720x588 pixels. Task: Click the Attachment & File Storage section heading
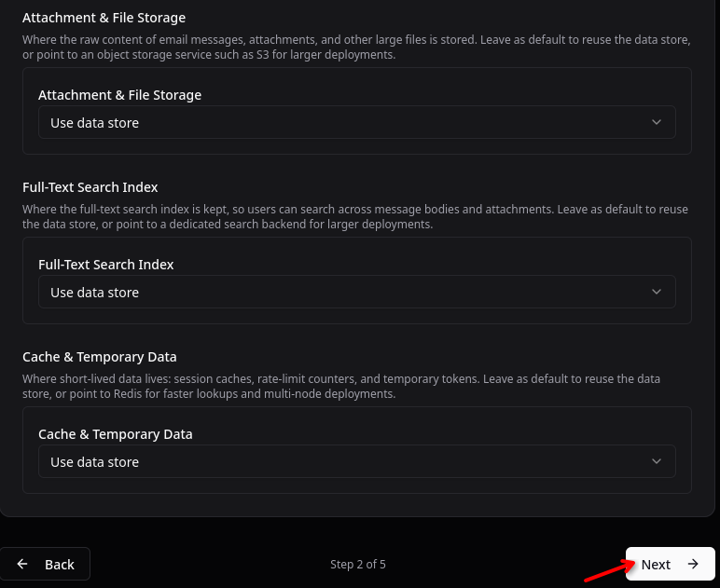coord(104,18)
